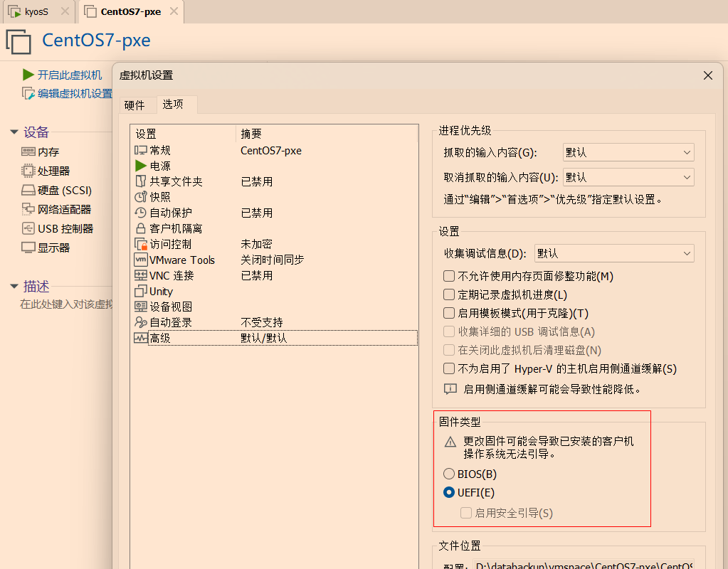Click the network adapter (网络适配器) icon
Image resolution: width=728 pixels, height=569 pixels.
(28, 209)
